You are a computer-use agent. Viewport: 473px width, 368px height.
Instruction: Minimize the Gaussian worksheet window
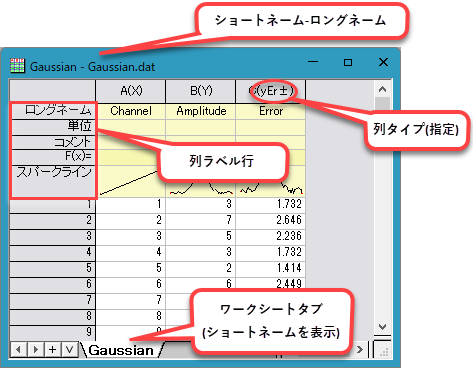click(313, 62)
